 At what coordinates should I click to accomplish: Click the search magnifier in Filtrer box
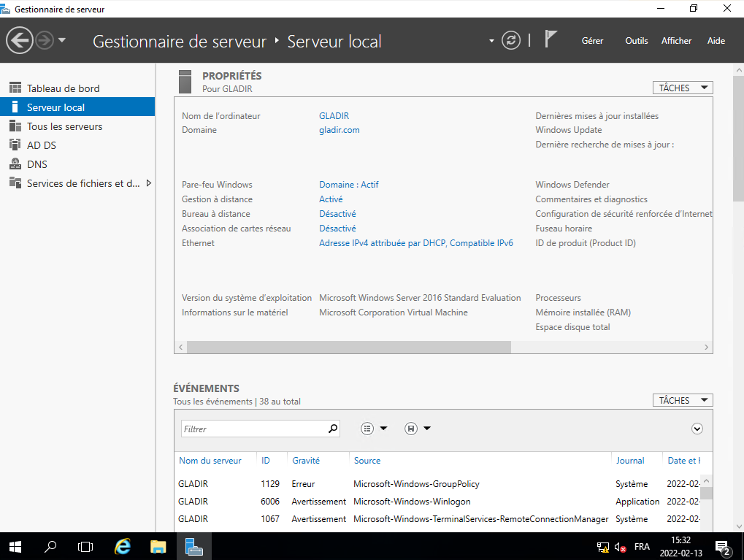333,429
